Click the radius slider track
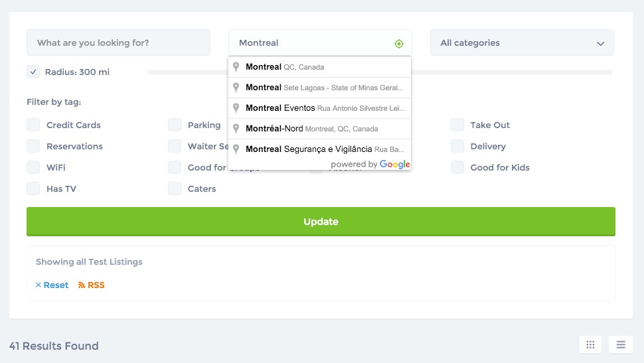The image size is (644, 363). (x=511, y=72)
